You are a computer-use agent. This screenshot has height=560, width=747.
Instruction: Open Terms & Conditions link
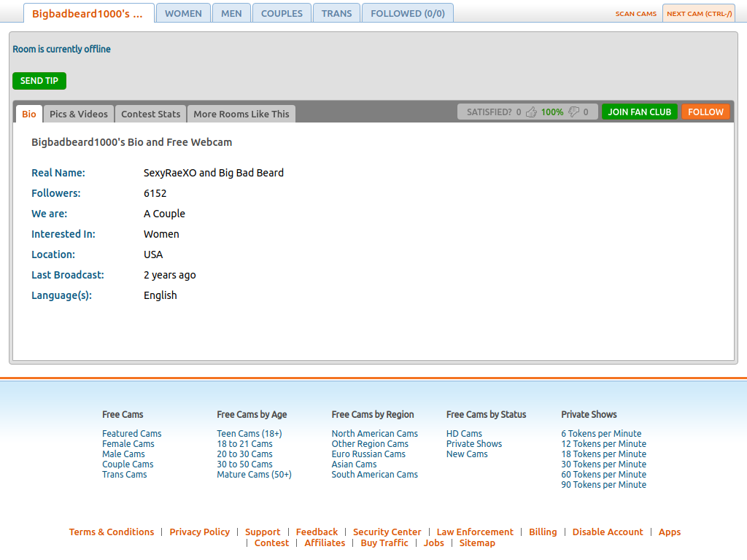click(112, 532)
